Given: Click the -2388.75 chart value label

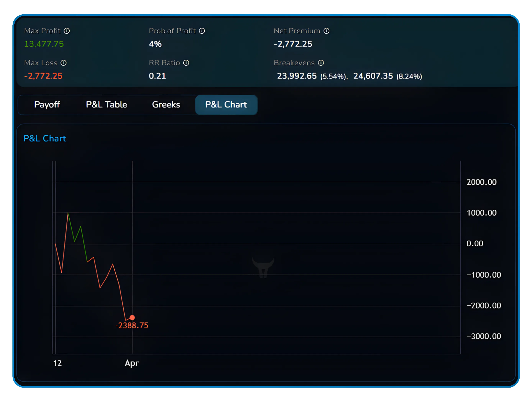Looking at the screenshot, I should pos(132,325).
